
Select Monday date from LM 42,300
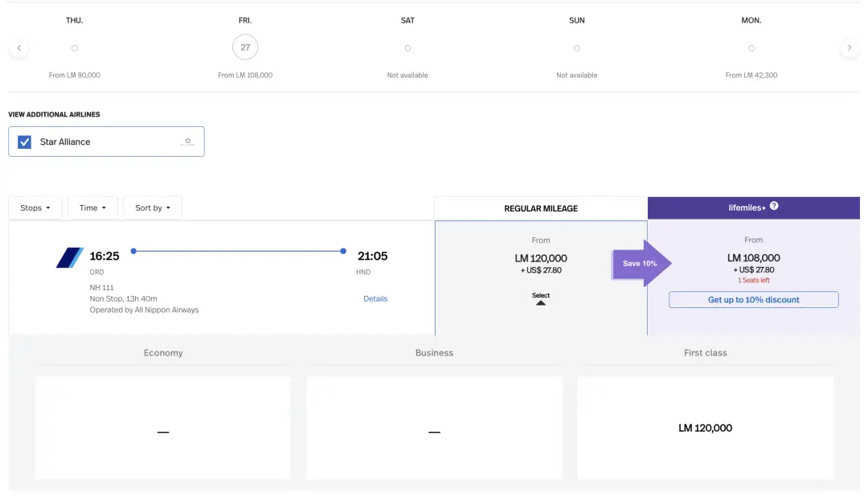tap(751, 48)
